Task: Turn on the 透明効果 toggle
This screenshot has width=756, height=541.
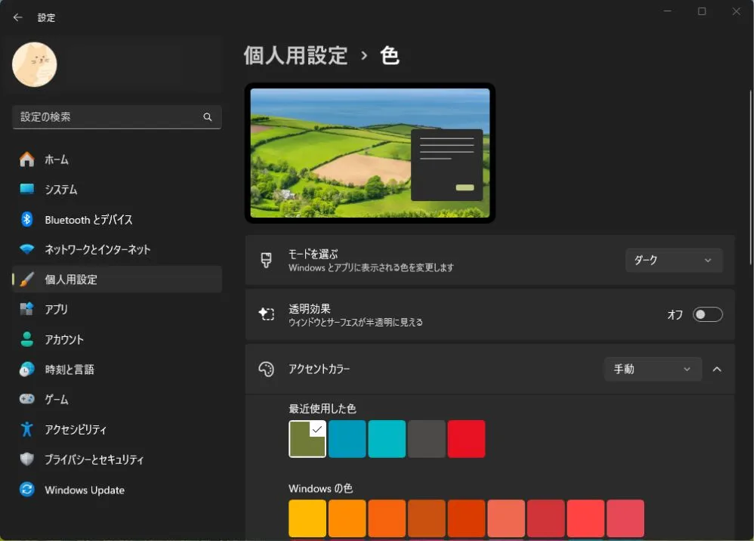Action: coord(707,314)
